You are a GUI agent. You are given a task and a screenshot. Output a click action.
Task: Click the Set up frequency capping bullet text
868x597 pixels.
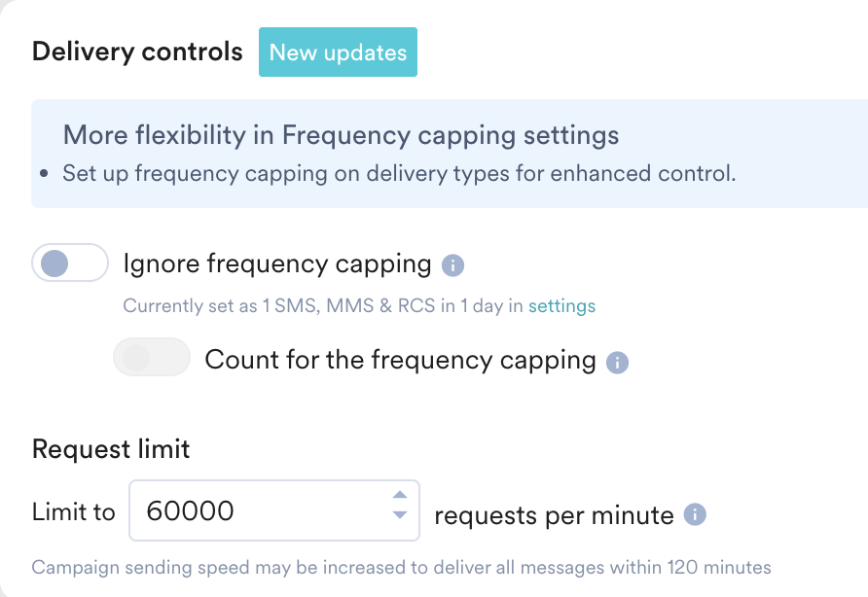(x=399, y=174)
